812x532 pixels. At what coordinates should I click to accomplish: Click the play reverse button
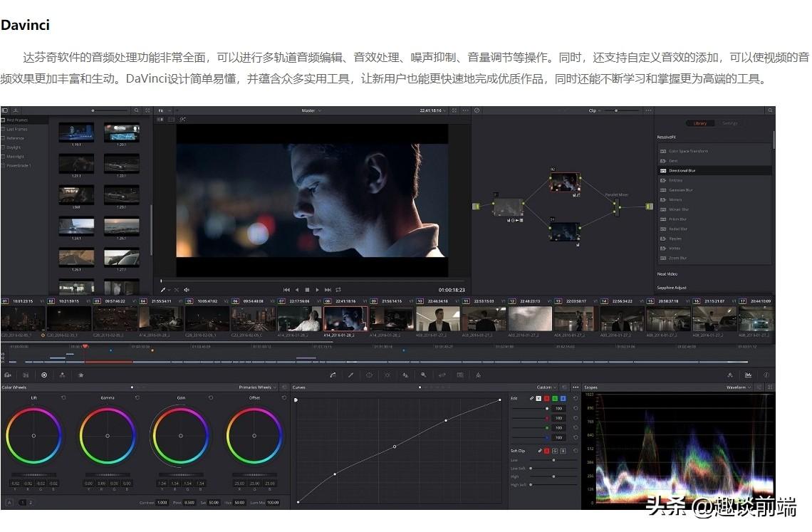coord(297,290)
